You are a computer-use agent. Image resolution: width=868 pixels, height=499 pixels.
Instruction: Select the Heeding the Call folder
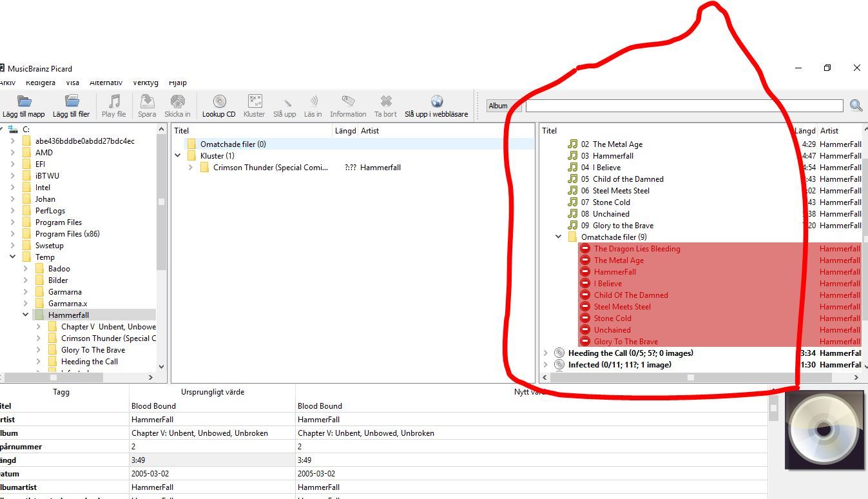(90, 362)
